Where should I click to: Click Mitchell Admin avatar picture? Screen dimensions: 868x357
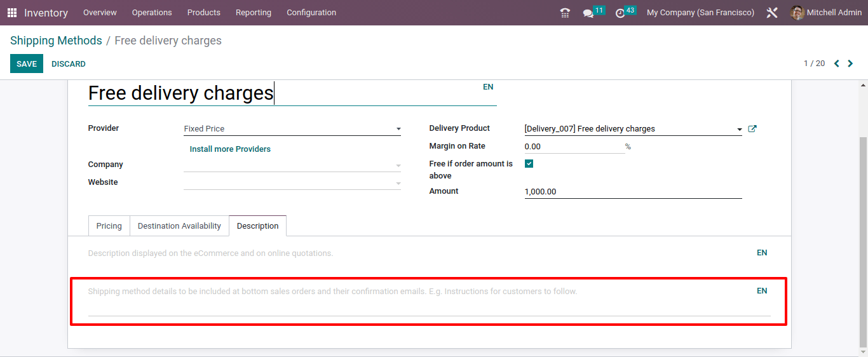pyautogui.click(x=797, y=13)
